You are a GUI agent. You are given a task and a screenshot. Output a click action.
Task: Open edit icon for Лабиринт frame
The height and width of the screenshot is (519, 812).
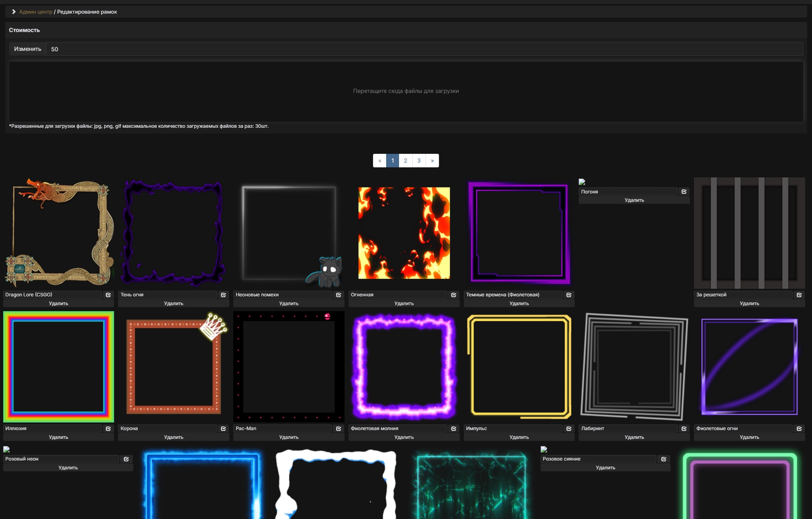(x=684, y=428)
